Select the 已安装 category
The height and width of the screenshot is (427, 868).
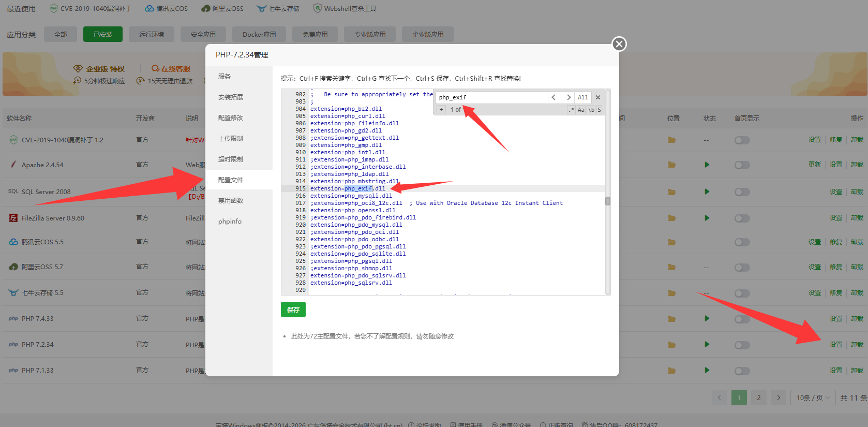[x=103, y=34]
